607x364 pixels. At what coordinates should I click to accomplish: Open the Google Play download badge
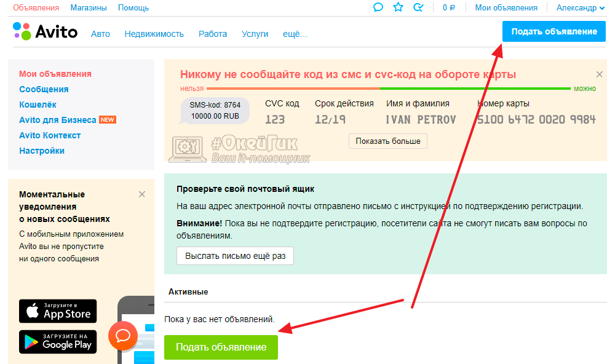click(58, 342)
